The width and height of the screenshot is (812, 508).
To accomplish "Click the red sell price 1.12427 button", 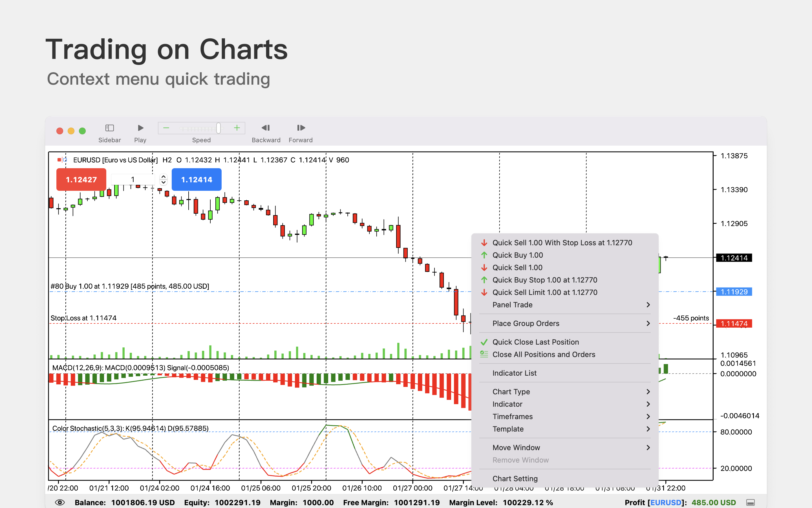I will pyautogui.click(x=81, y=179).
